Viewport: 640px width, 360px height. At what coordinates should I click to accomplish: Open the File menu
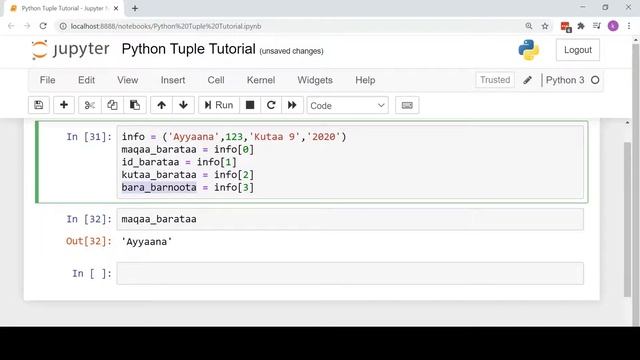[x=47, y=80]
